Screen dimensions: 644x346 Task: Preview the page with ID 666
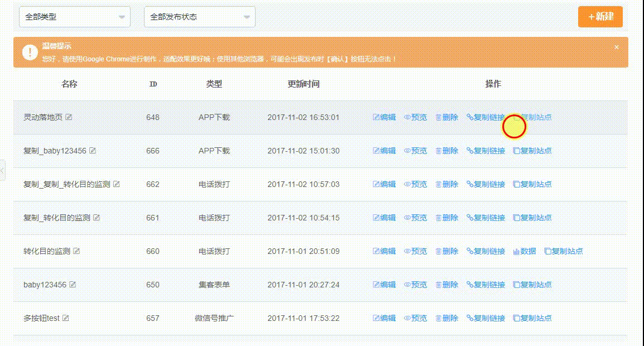tap(415, 151)
